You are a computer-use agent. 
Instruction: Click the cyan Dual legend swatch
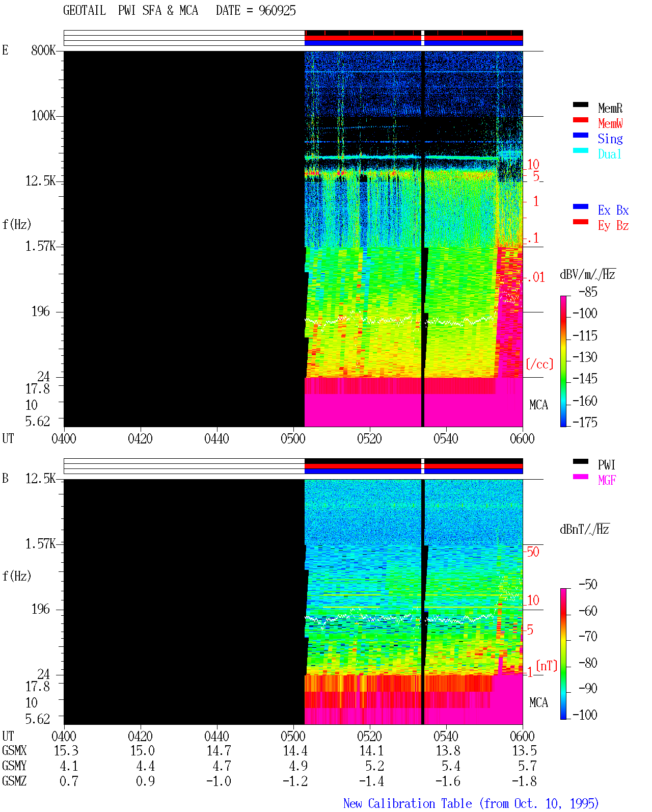coord(581,151)
